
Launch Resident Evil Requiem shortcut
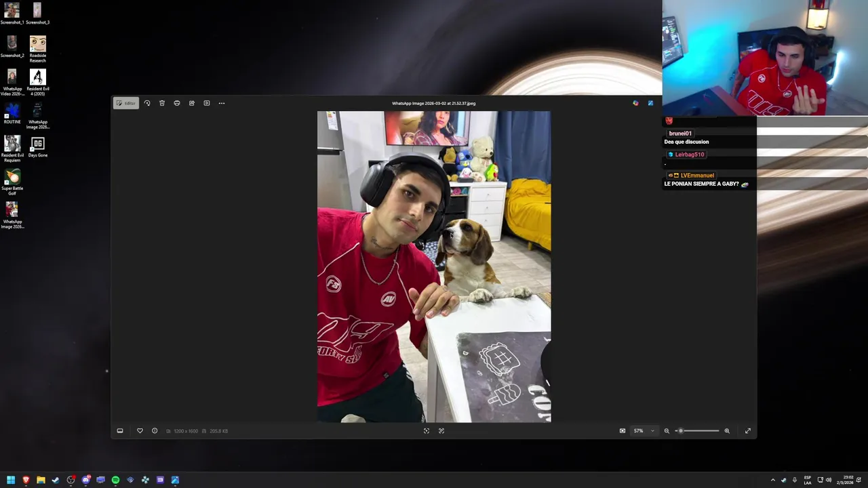click(12, 148)
